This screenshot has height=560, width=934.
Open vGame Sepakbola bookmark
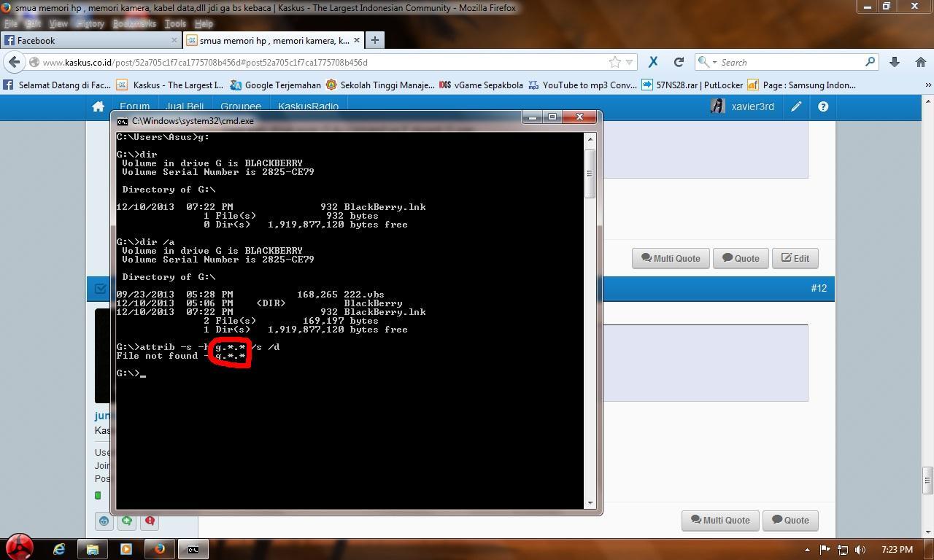click(x=482, y=85)
